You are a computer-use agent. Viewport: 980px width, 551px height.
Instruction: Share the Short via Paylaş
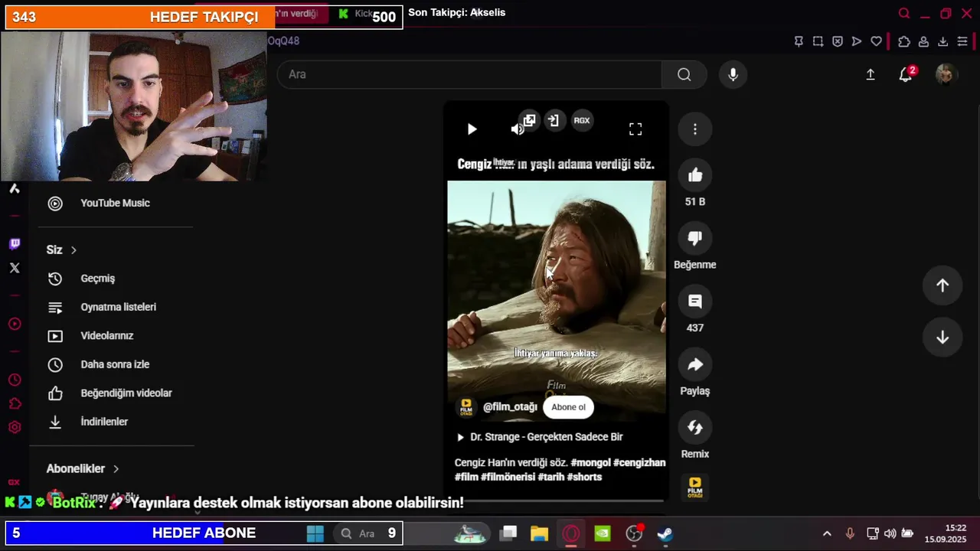click(x=695, y=365)
